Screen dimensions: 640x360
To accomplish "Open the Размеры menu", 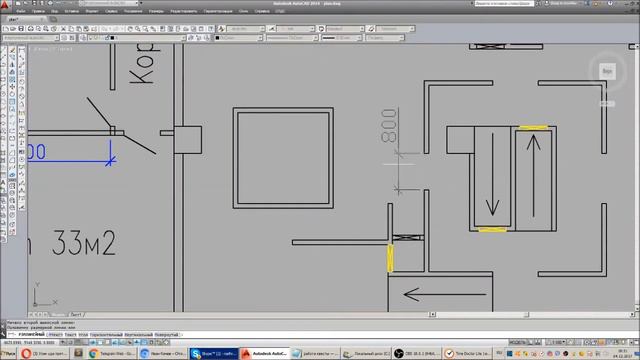I will [156, 11].
